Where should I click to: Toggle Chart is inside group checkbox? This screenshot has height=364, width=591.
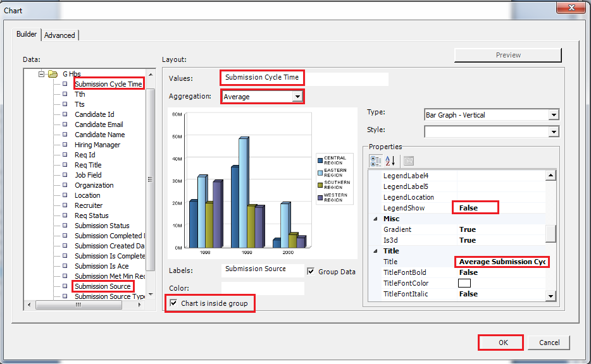pyautogui.click(x=173, y=303)
